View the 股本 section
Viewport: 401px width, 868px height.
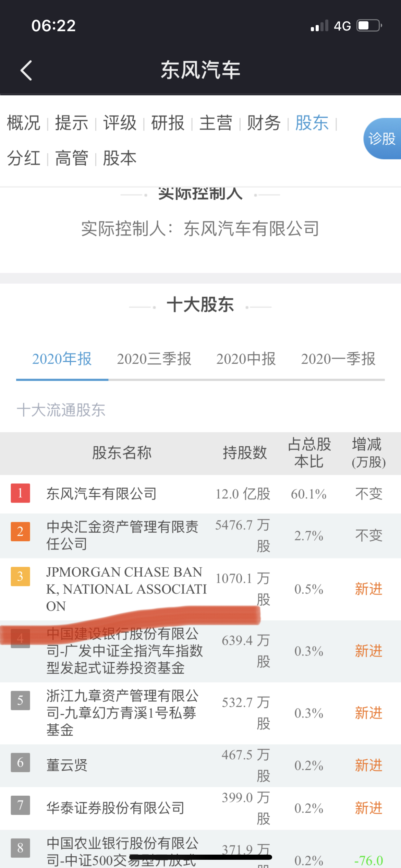point(120,158)
